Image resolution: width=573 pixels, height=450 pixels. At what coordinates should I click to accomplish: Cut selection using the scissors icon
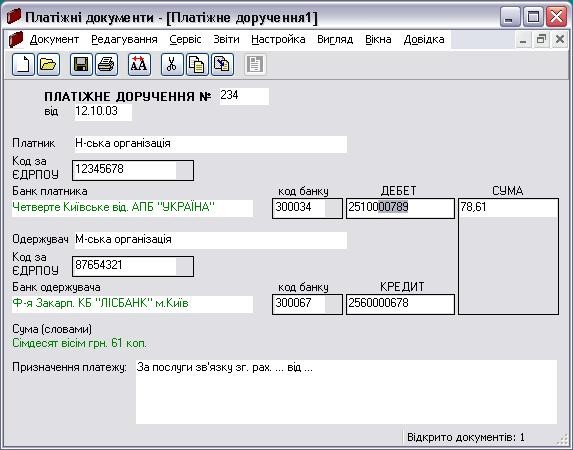(x=172, y=65)
